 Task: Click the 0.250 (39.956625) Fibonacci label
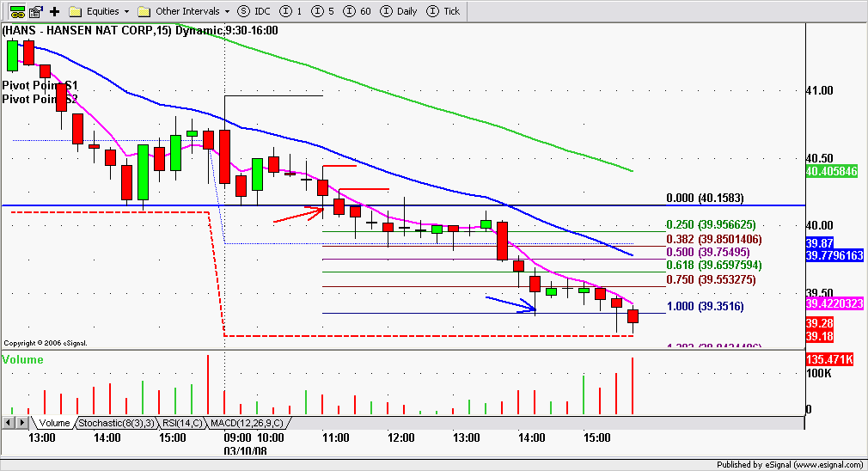(711, 224)
